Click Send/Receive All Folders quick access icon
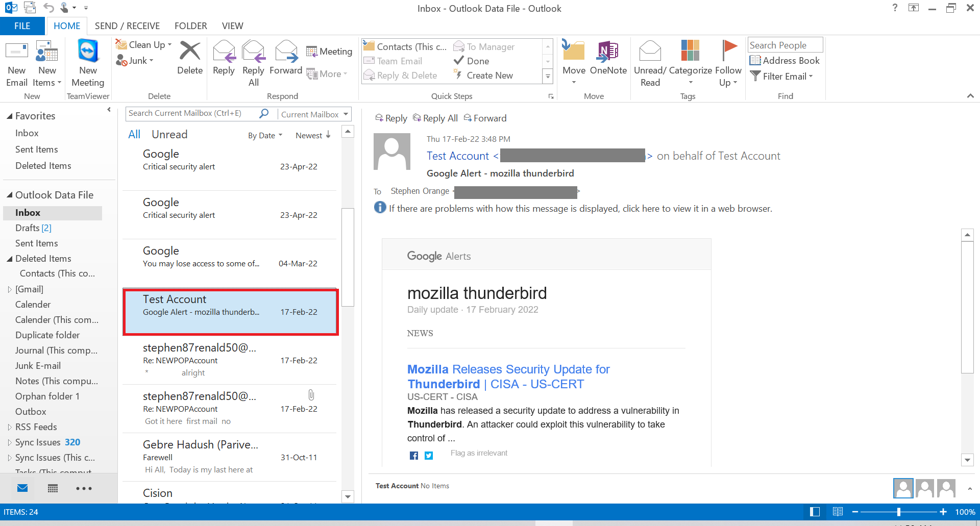Image resolution: width=980 pixels, height=526 pixels. coord(30,8)
